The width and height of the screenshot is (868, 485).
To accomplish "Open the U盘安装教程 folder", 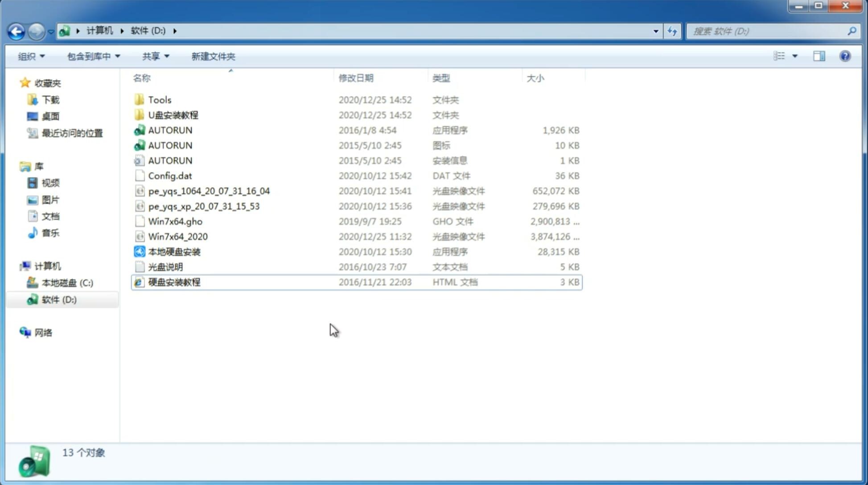I will (173, 115).
